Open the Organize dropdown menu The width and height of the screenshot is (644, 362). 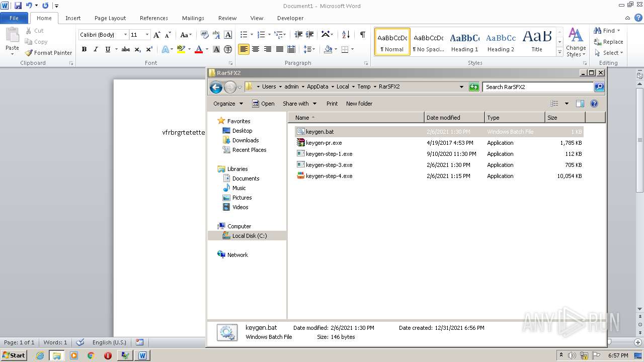pos(228,104)
